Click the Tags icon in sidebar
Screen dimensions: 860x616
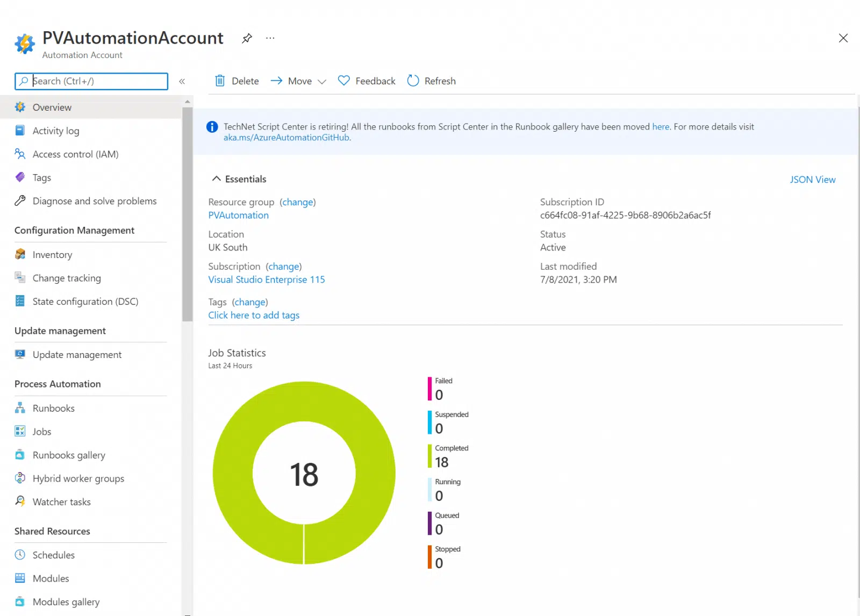20,177
